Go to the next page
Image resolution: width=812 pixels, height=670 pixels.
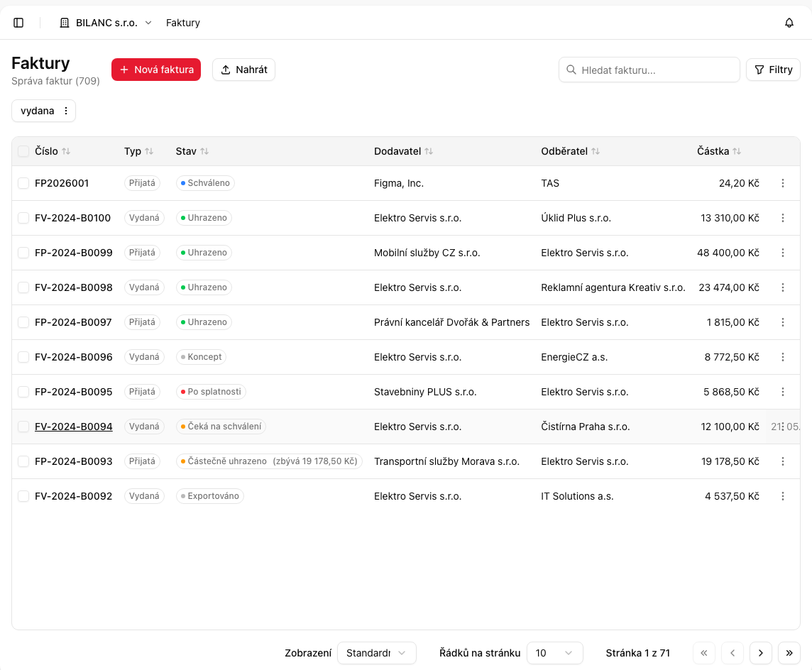[760, 653]
